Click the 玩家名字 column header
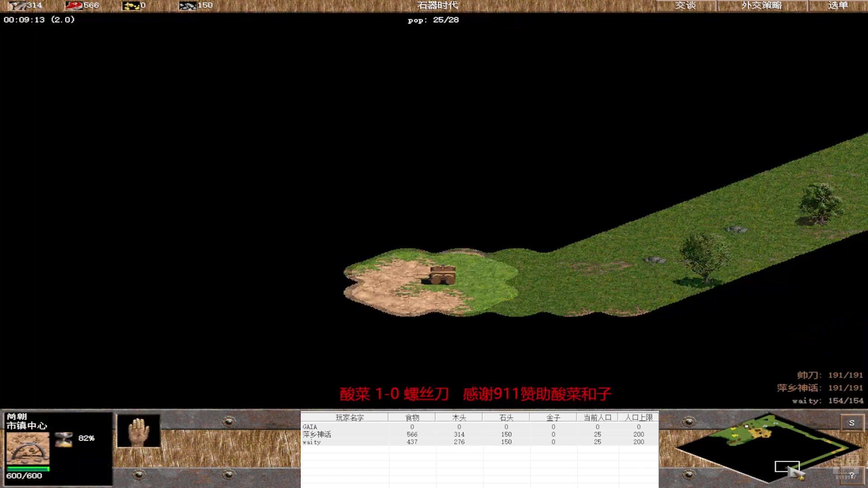The width and height of the screenshot is (868, 488). 349,418
